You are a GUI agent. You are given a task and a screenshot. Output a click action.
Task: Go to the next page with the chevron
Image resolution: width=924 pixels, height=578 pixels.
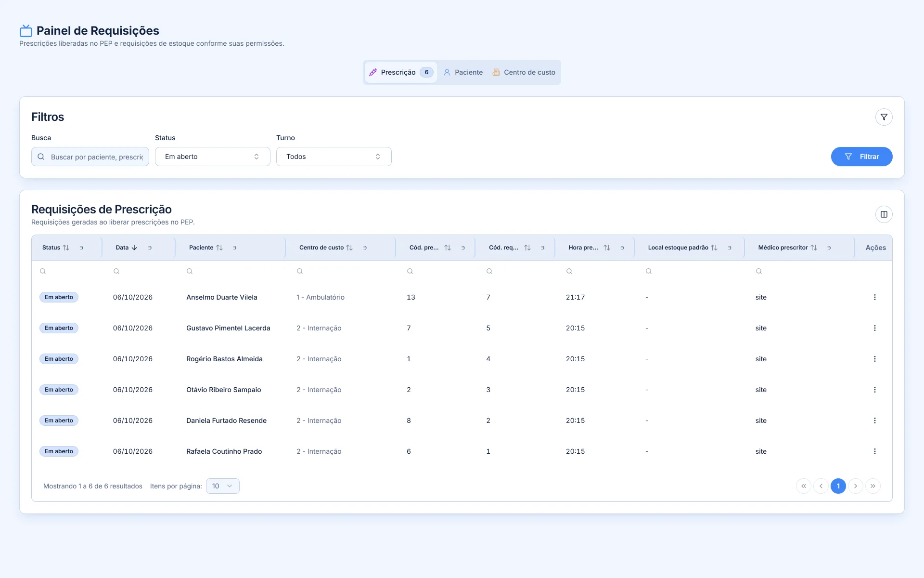855,486
